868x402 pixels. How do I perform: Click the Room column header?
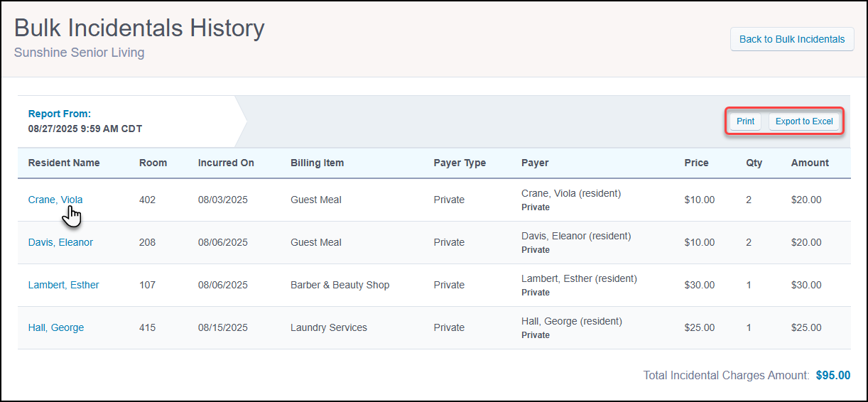153,163
